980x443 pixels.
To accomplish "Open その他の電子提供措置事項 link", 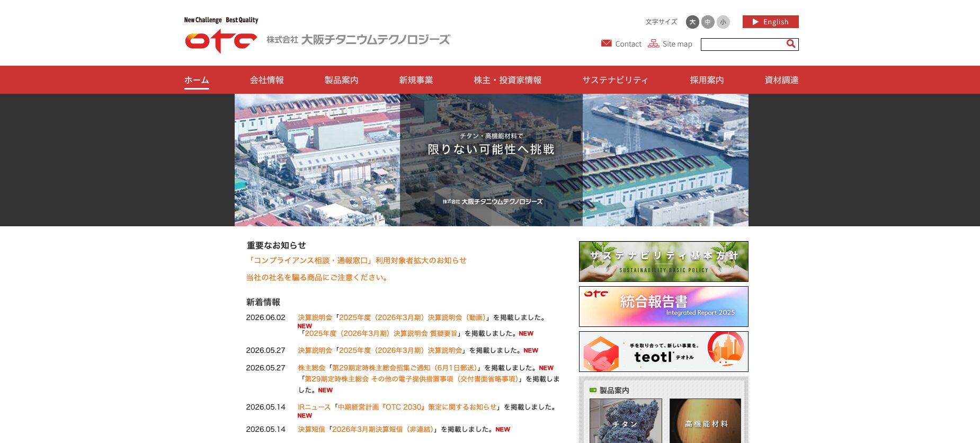I will point(412,379).
